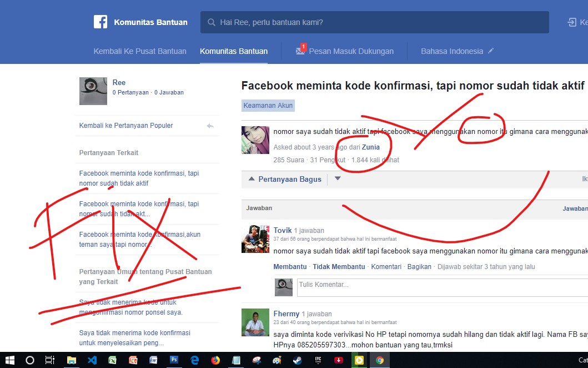Open 'Saya tidak menerima kode konfirmasi untuk menyelesaikan' link
This screenshot has height=368, width=588.
[134, 338]
